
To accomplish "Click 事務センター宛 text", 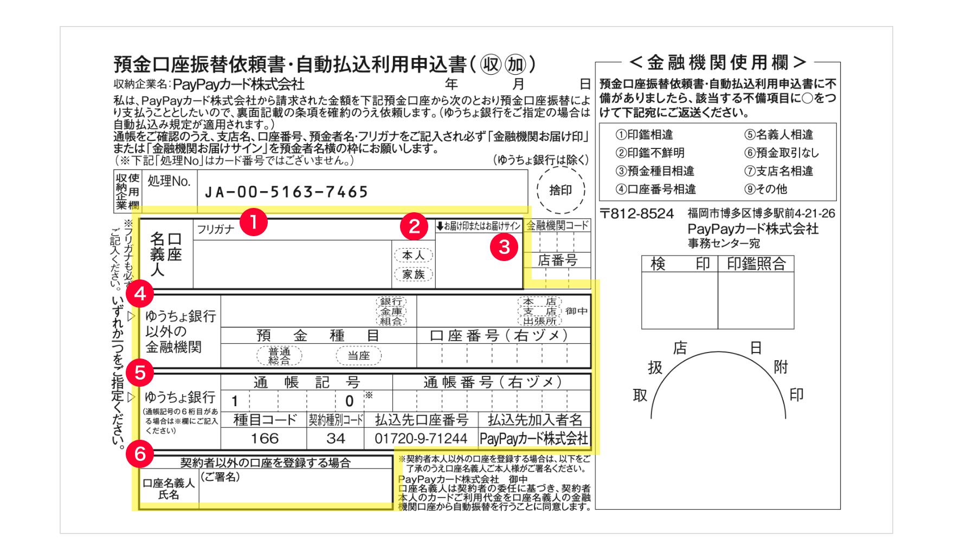I will (724, 244).
